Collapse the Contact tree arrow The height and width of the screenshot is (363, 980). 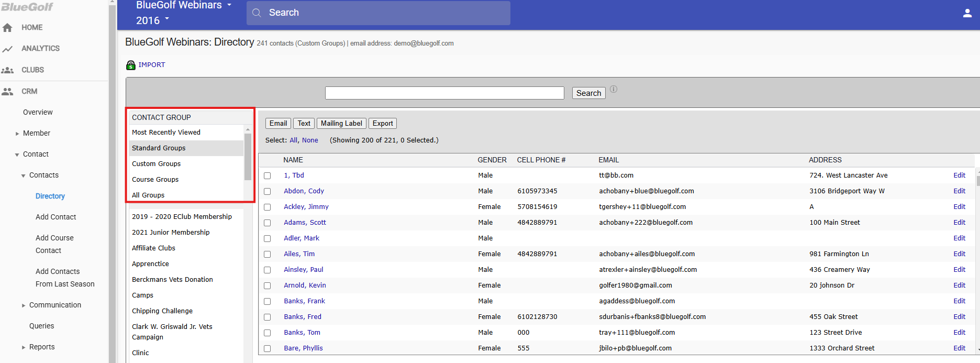tap(17, 155)
